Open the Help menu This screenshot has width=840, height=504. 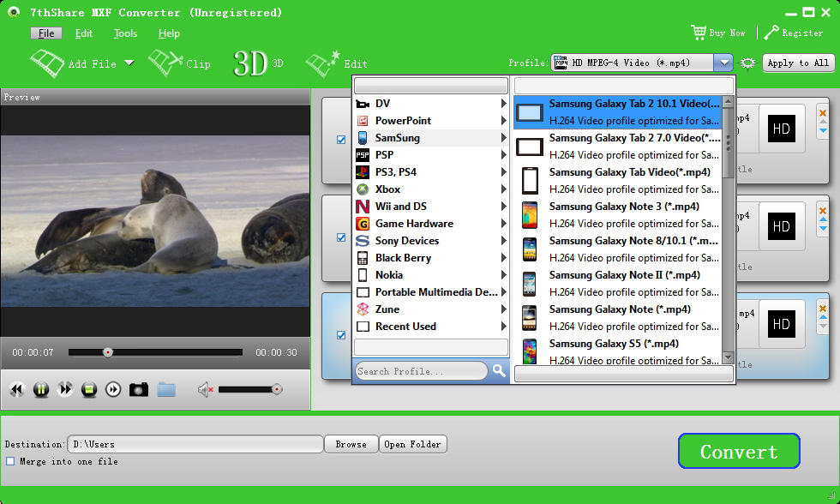point(169,33)
